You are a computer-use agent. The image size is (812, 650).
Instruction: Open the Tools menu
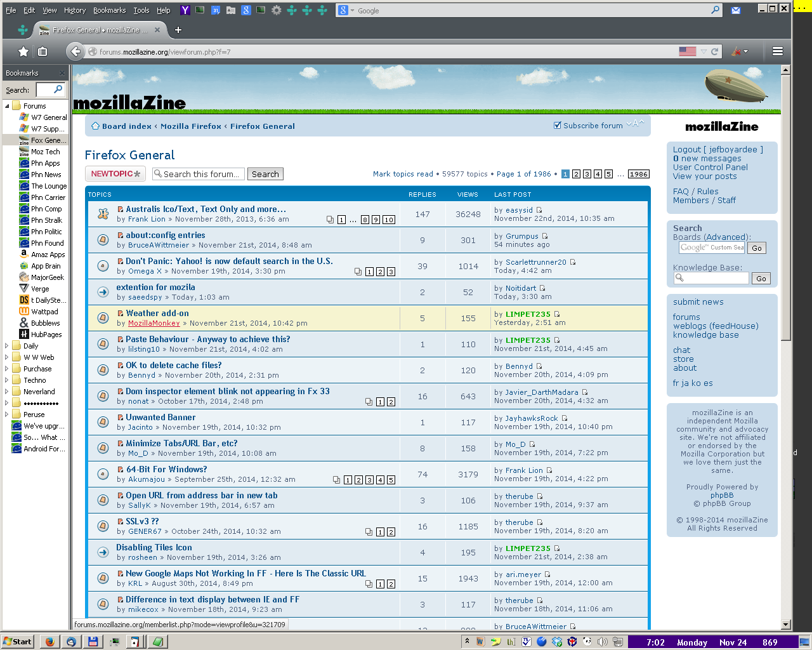141,10
